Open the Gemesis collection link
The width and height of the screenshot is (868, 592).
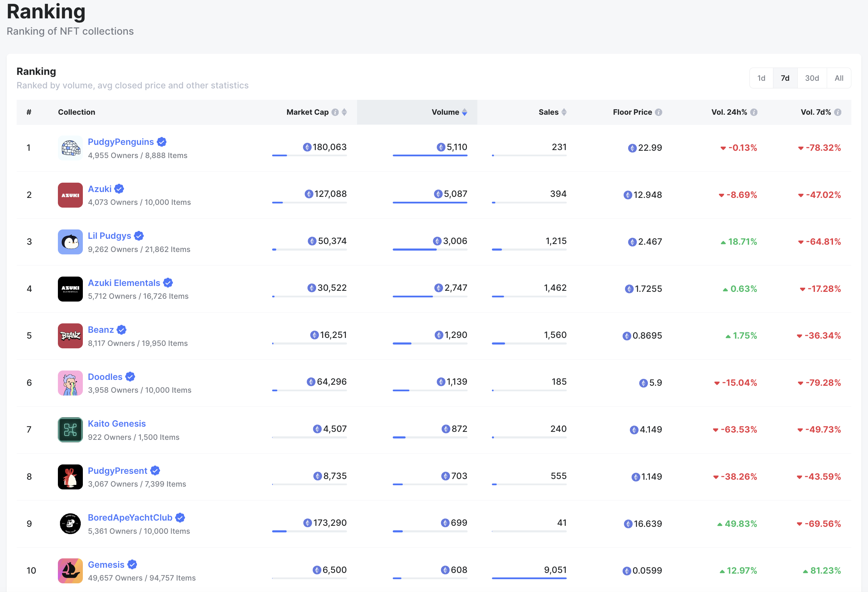pyautogui.click(x=106, y=565)
